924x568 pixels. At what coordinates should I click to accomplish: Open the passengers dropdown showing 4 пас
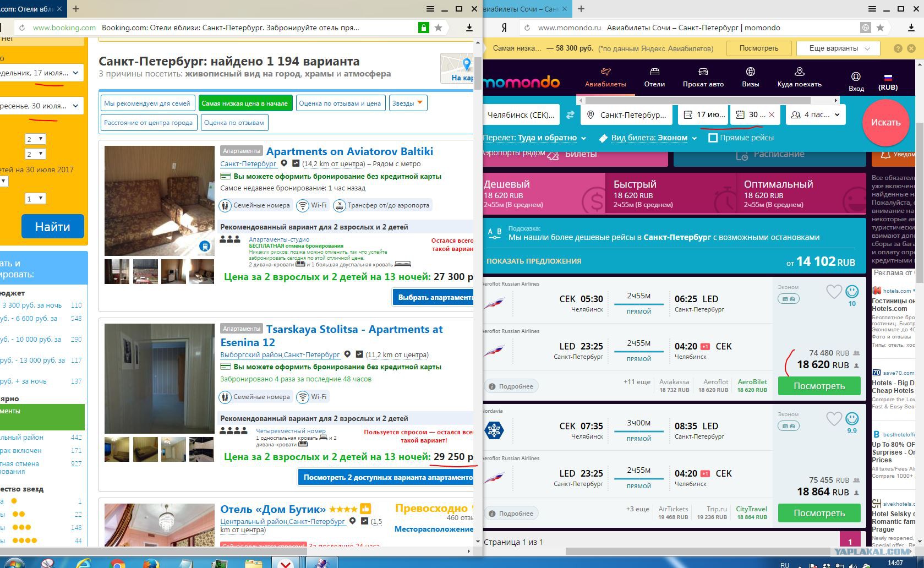coord(816,114)
